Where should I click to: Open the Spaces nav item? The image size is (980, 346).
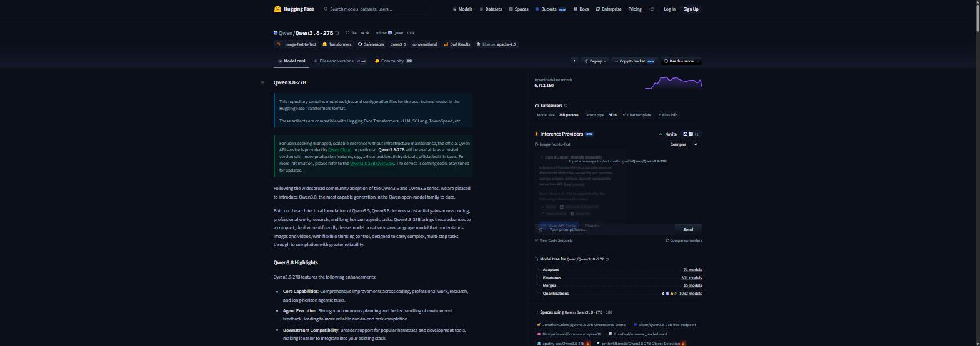pyautogui.click(x=519, y=9)
